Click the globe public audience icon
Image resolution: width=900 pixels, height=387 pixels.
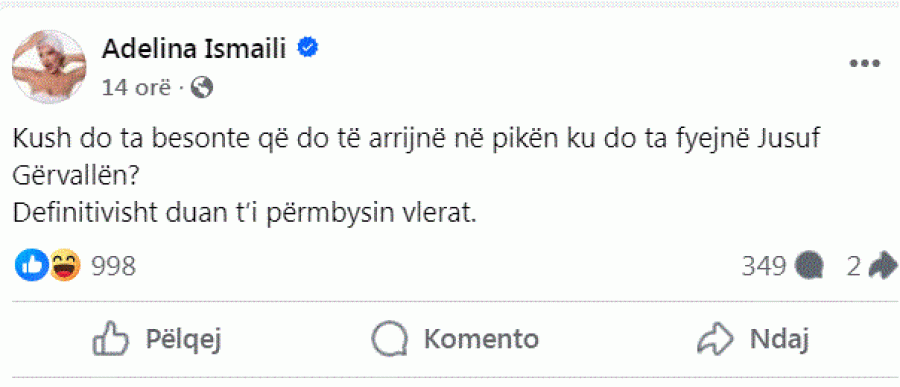click(x=201, y=87)
